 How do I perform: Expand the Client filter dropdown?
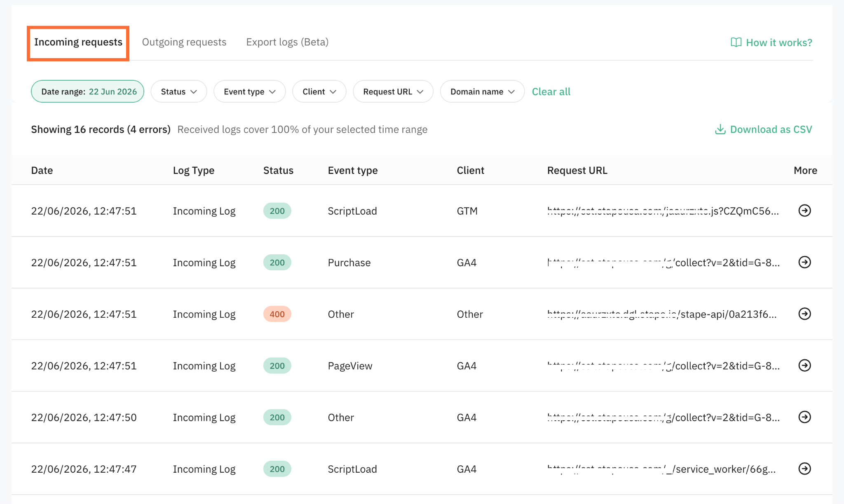[x=319, y=91]
